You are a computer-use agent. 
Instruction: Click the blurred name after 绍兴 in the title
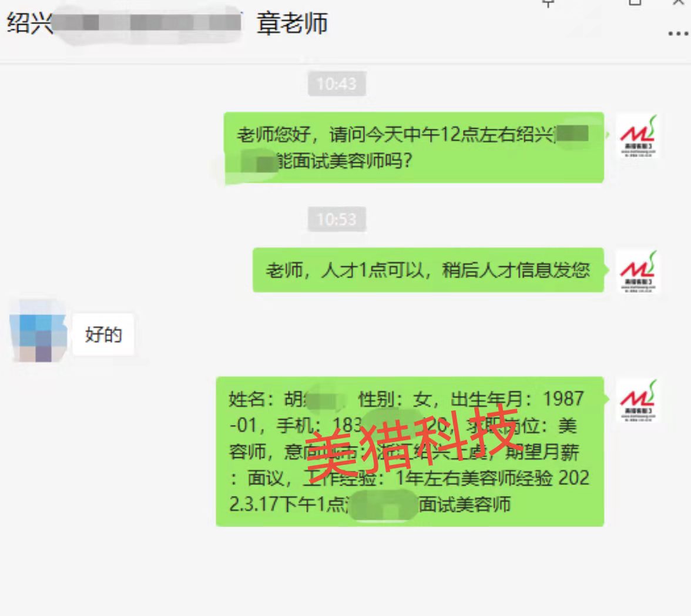[x=147, y=23]
